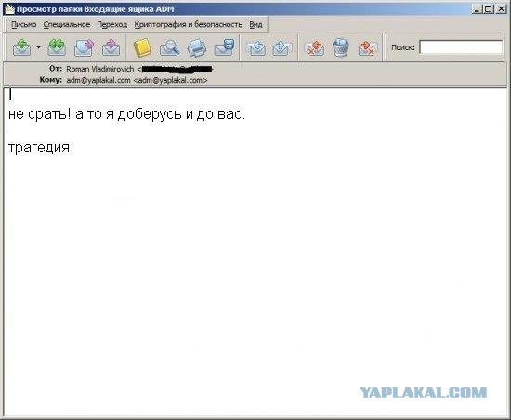Open the Переход menu
Screen dimensions: 511x420
tap(112, 25)
